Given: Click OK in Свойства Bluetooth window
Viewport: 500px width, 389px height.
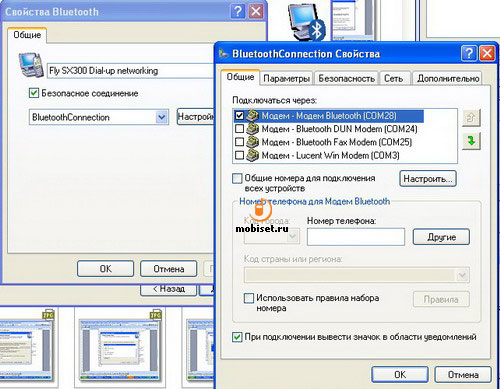Looking at the screenshot, I should [105, 269].
